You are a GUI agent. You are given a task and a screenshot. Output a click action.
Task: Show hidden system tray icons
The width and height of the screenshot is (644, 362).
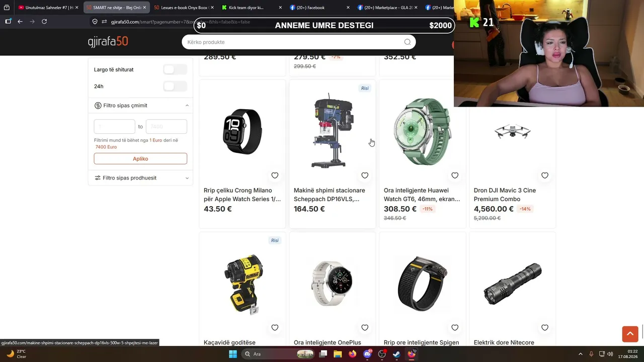tap(580, 354)
